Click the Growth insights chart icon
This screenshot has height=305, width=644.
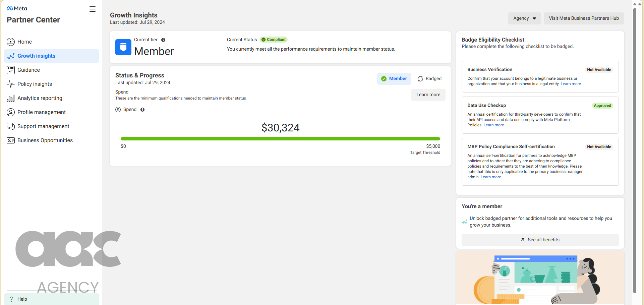point(11,56)
